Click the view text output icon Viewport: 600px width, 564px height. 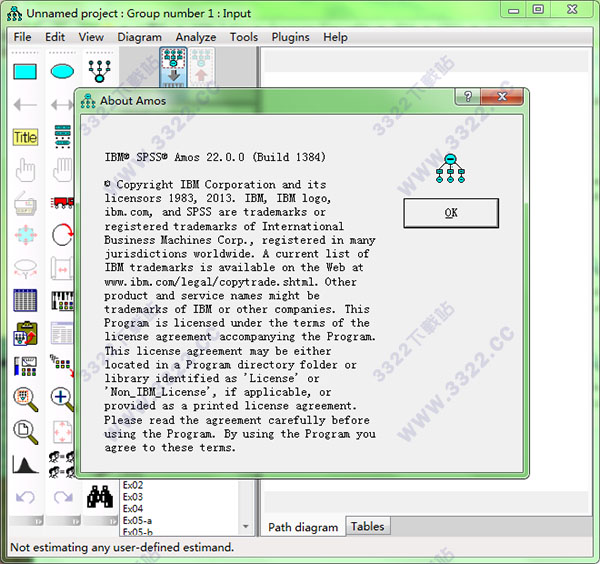tap(62, 333)
